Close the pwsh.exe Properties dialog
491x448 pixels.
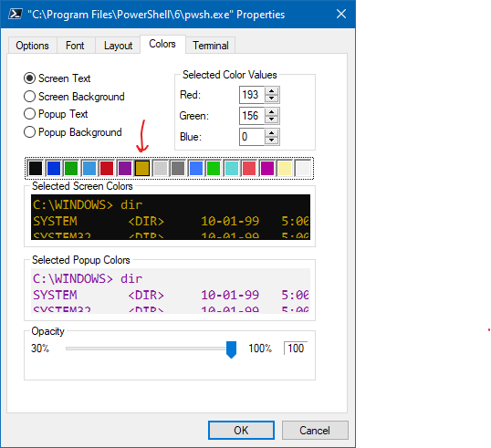(341, 14)
